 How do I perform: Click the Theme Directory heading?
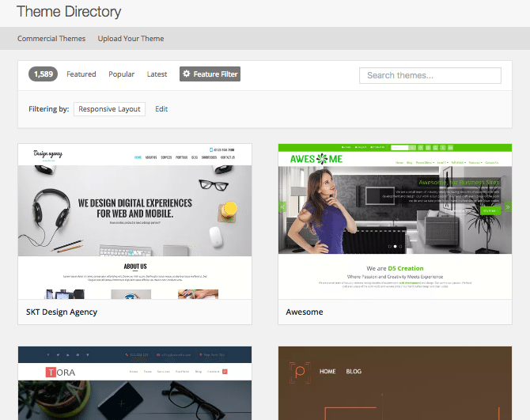[x=69, y=12]
